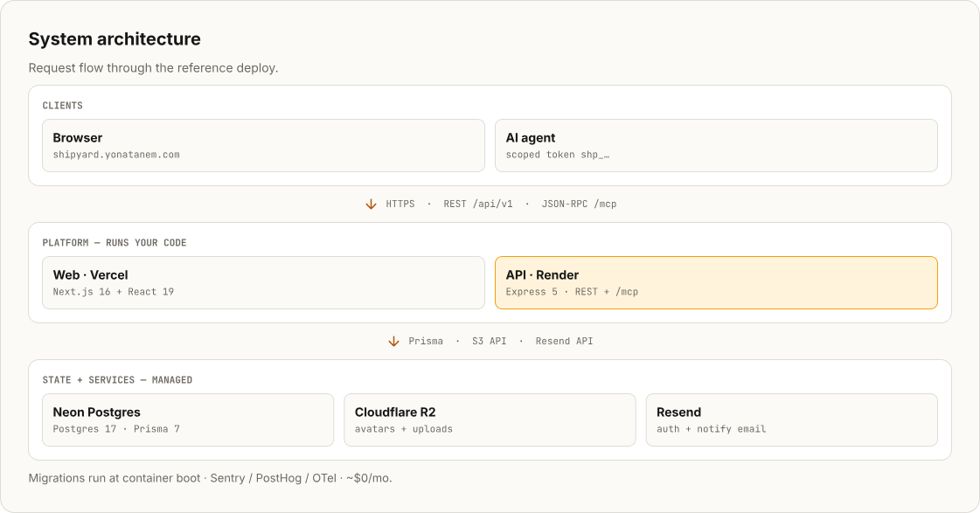Click 'Request flow through the reference deploy.' text
The image size is (980, 513).
pos(153,67)
